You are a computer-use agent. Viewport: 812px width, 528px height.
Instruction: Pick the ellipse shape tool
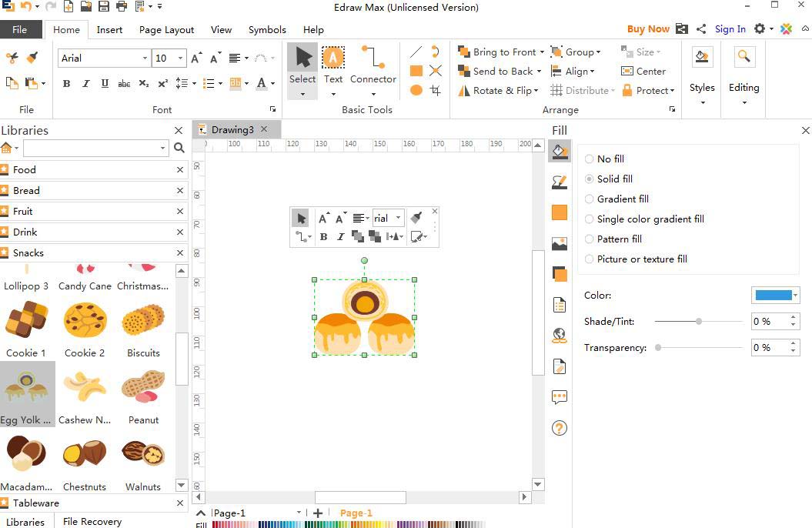pos(416,90)
